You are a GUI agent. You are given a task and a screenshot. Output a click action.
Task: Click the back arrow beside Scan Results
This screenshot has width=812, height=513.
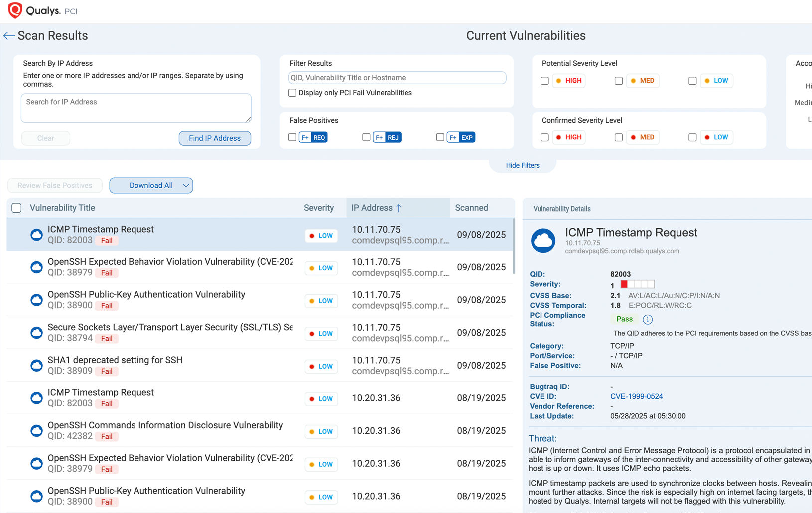point(9,36)
